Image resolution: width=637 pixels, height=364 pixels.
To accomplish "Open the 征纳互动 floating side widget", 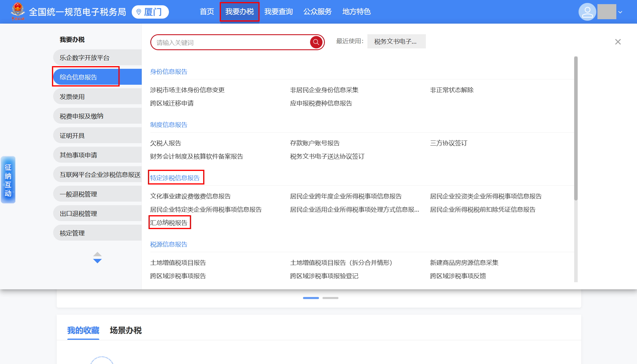I will pyautogui.click(x=8, y=180).
